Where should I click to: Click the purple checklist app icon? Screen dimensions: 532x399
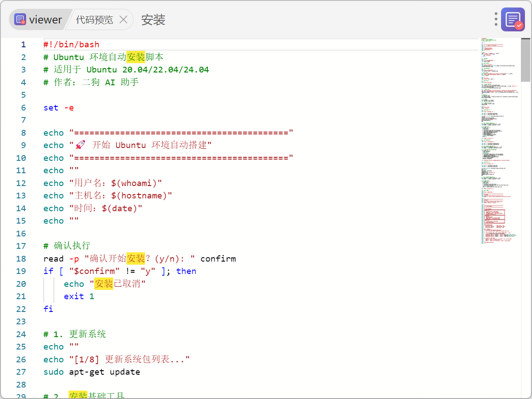coord(513,19)
